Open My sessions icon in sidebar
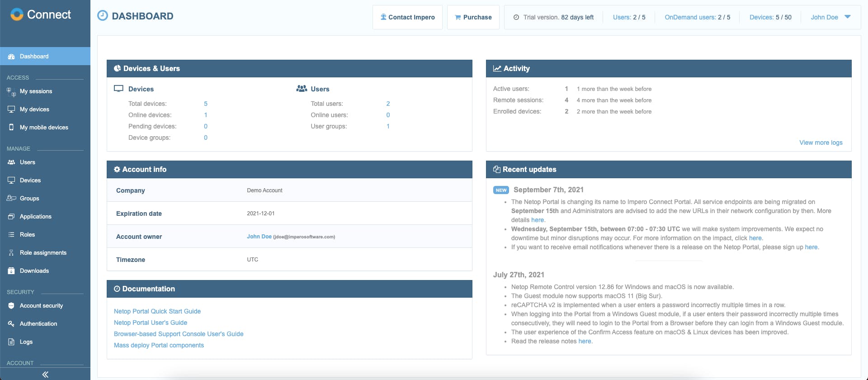This screenshot has width=868, height=380. (x=11, y=91)
